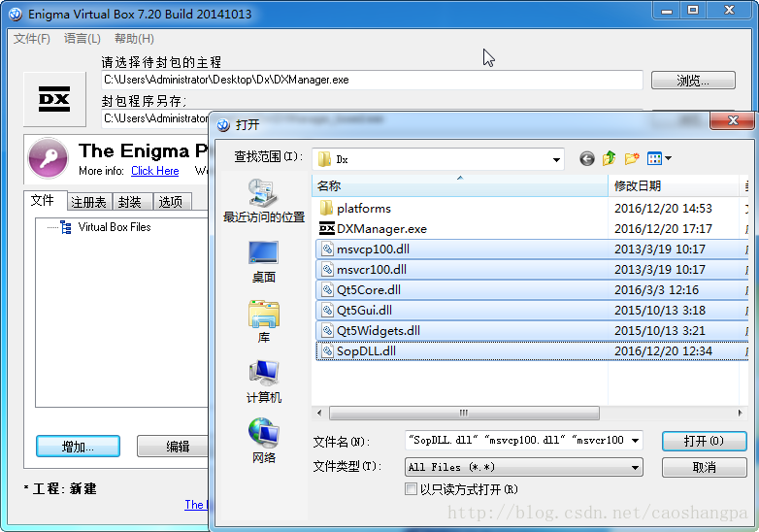Click the msvcr100.dll file icon
This screenshot has height=532, width=759.
328,269
